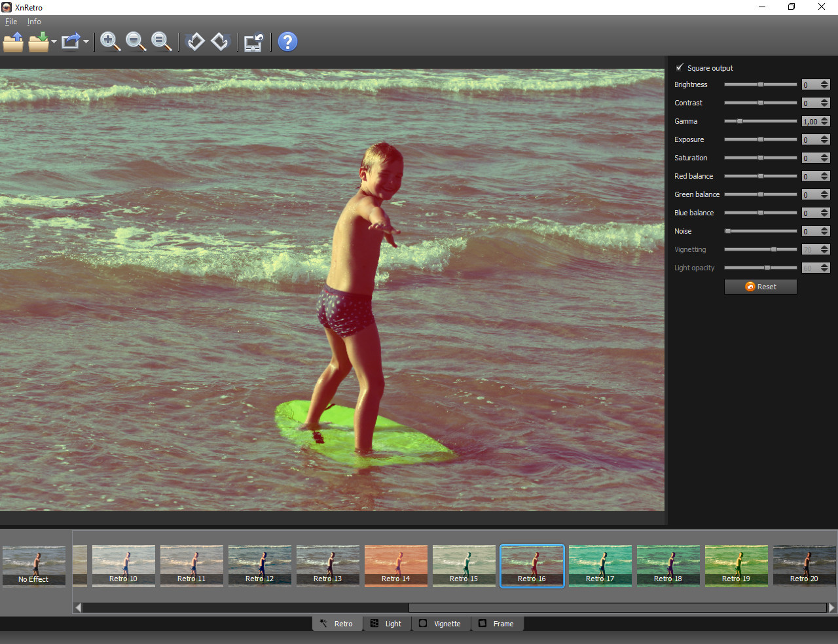This screenshot has width=838, height=644.
Task: Reset zoom with the equals magnifier
Action: tap(161, 42)
